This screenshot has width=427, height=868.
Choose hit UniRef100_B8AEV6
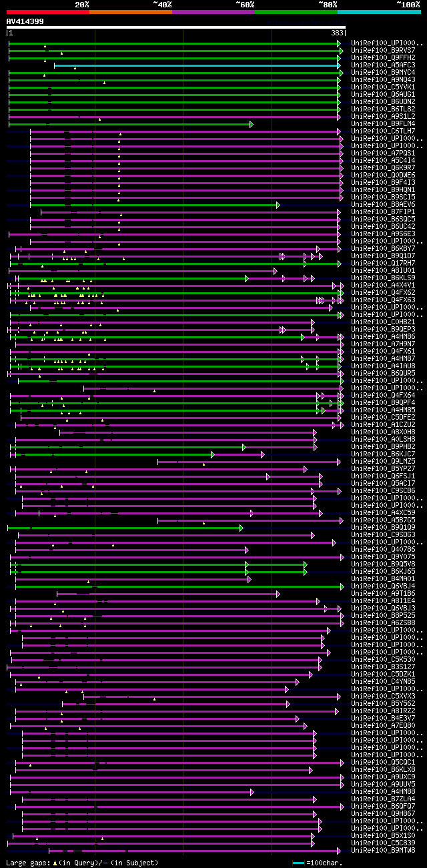pos(383,204)
